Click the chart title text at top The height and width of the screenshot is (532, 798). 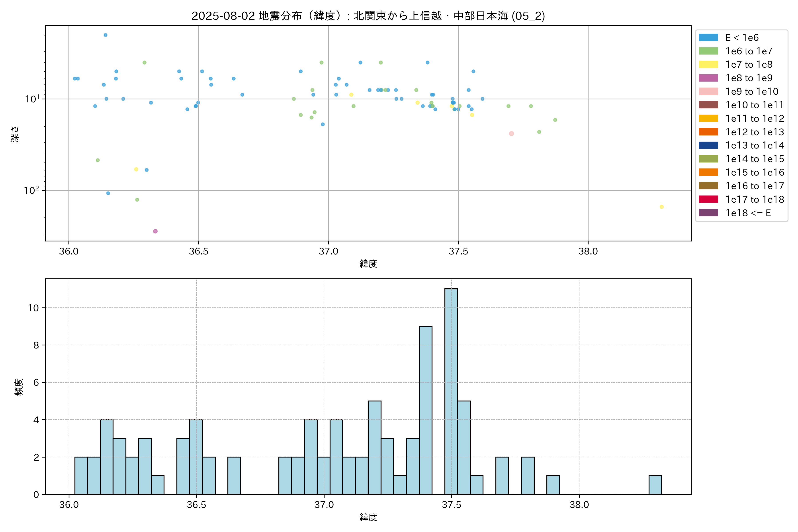[368, 16]
